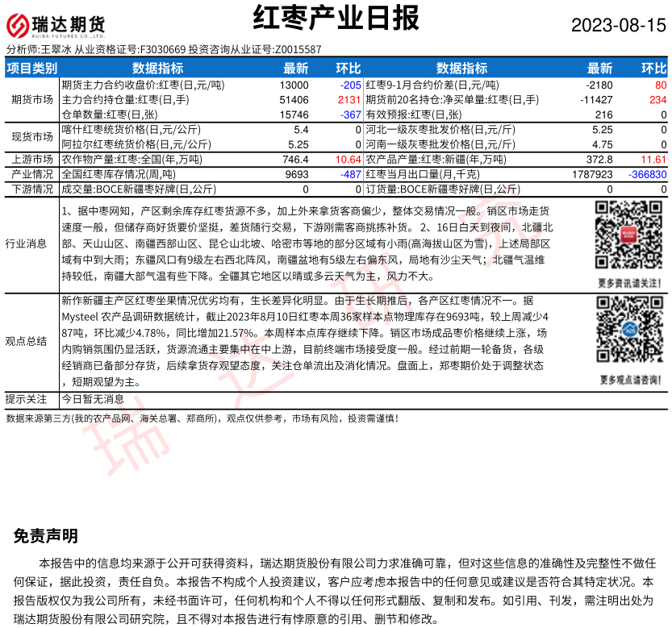Image resolution: width=672 pixels, height=628 pixels.
Task: Click the 免责声明 heading
Action: pos(46,536)
